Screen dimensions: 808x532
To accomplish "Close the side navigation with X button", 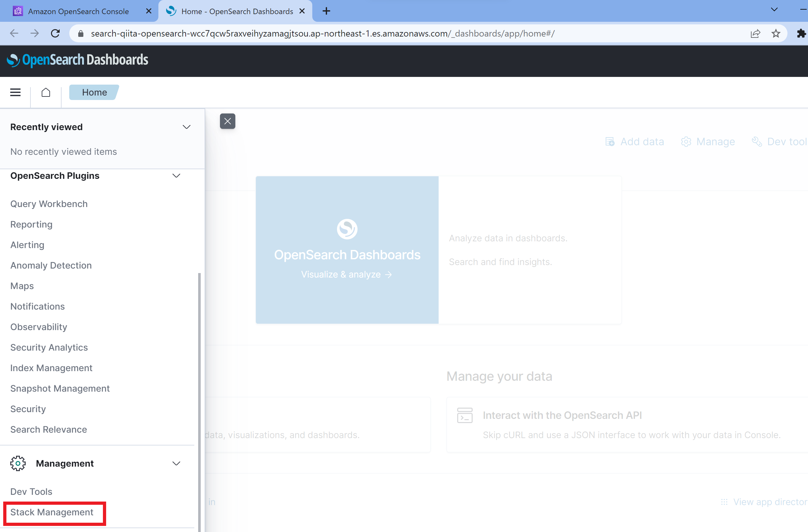I will (x=227, y=121).
